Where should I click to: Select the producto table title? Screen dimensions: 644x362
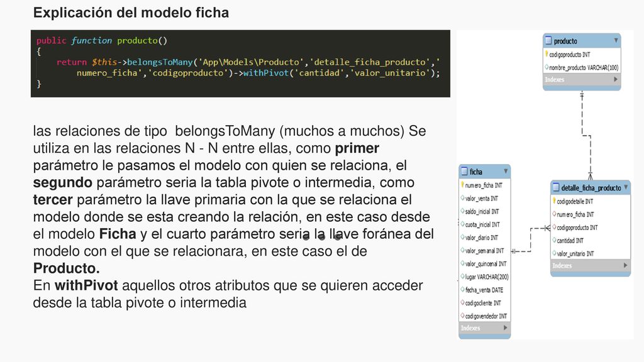(565, 41)
